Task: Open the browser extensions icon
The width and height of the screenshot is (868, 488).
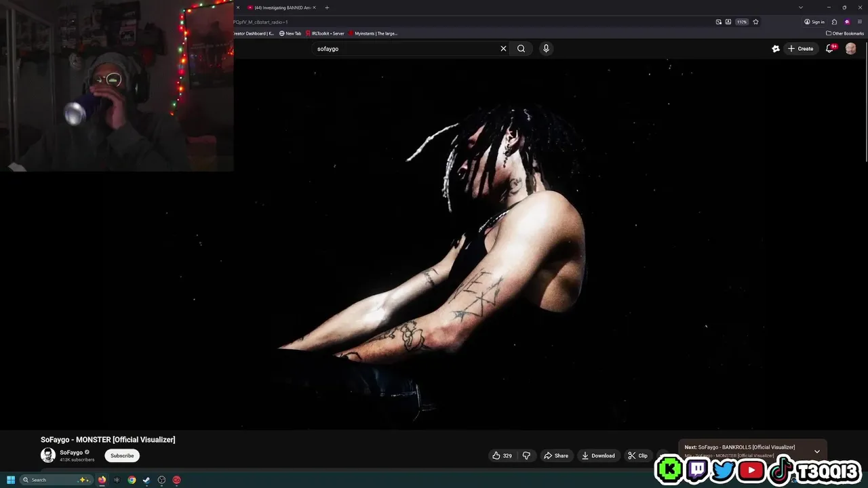Action: coord(834,22)
